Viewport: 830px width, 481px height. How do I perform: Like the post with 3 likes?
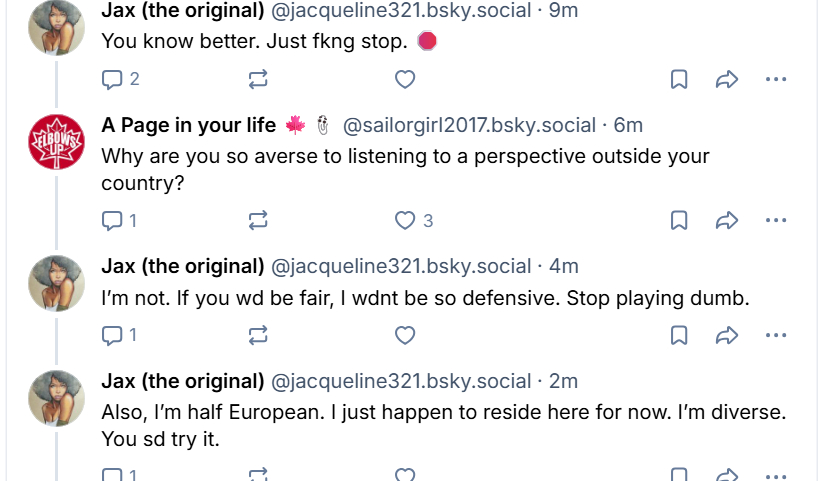tap(405, 220)
